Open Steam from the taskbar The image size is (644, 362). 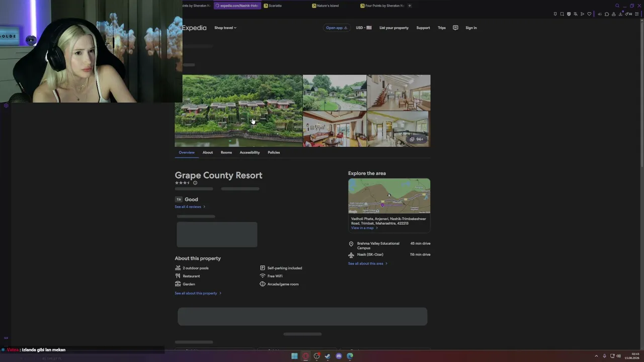[328, 356]
